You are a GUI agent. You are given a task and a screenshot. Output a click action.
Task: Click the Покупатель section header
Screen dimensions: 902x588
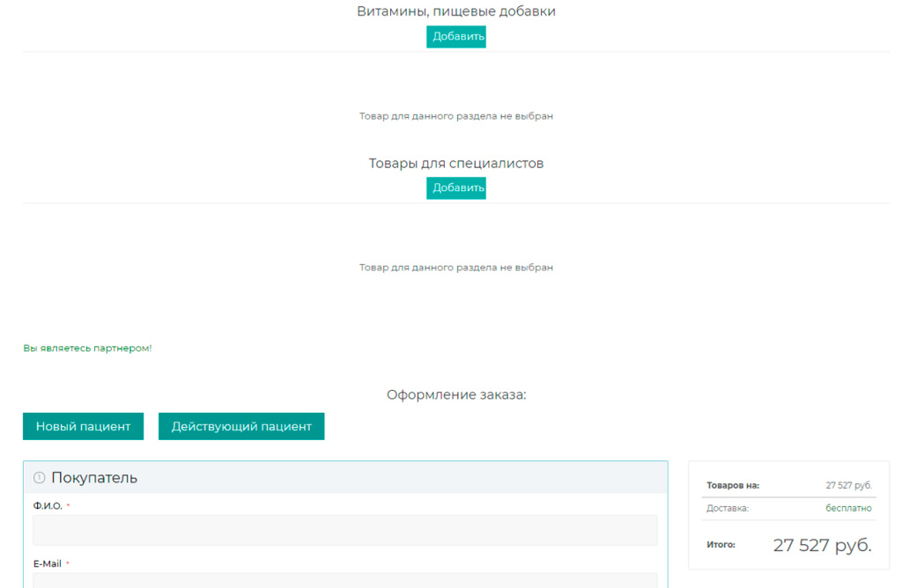click(94, 478)
